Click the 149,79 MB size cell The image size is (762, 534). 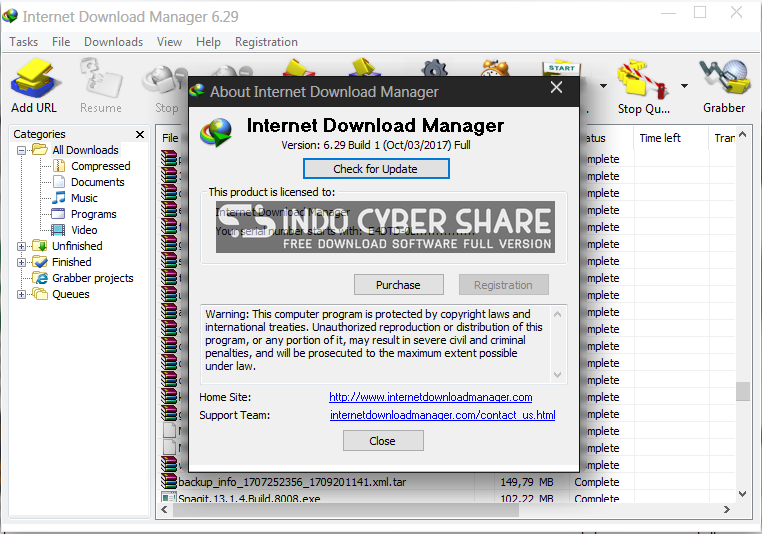point(527,482)
